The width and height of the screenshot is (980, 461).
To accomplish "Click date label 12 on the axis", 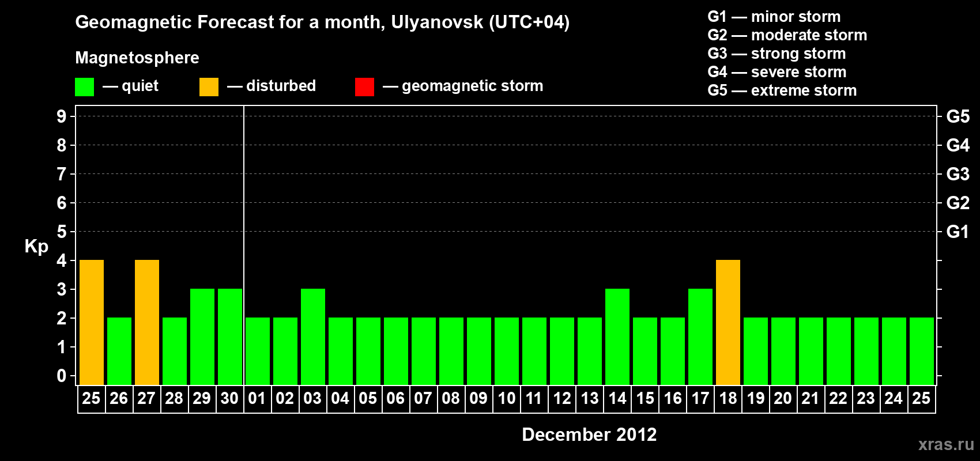I will (561, 398).
